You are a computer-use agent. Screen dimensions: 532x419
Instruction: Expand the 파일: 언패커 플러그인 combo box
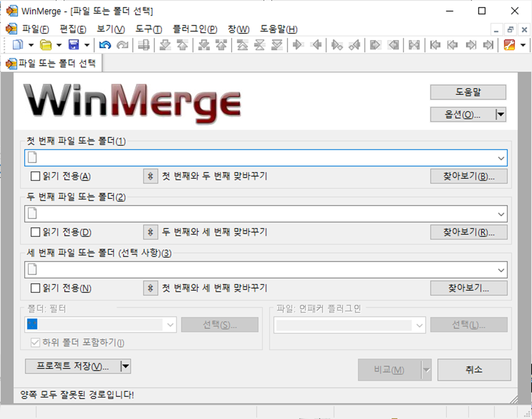tap(419, 325)
